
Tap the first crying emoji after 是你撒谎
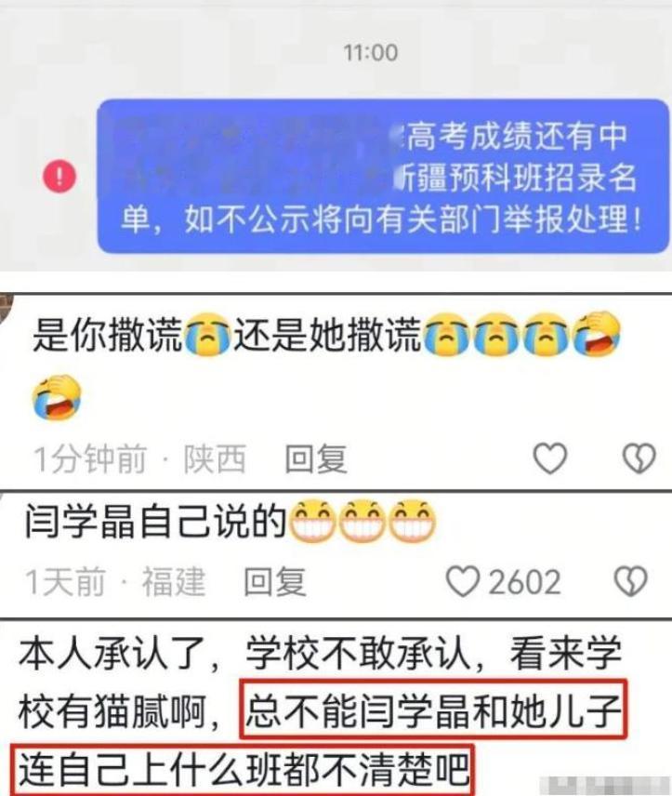[x=207, y=335]
